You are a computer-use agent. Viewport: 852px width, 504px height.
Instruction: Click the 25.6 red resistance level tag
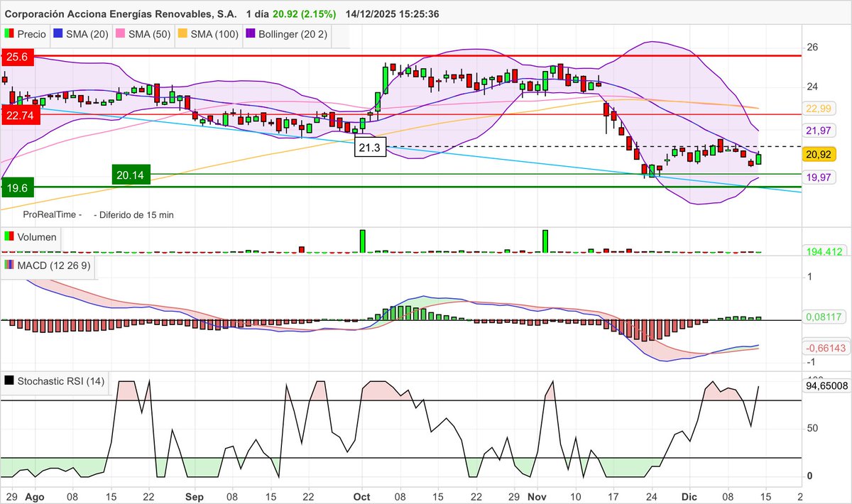tap(18, 58)
